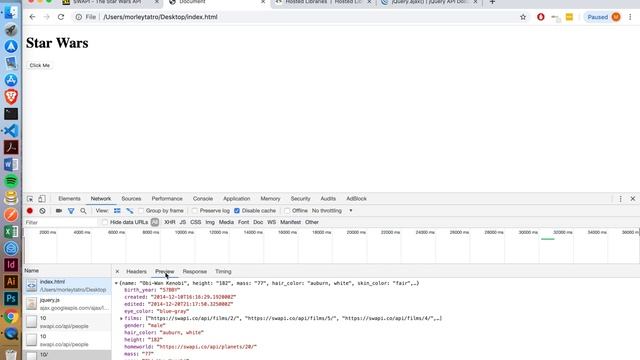The height and width of the screenshot is (360, 640).
Task: Select index.html in request list
Action: pos(67,286)
